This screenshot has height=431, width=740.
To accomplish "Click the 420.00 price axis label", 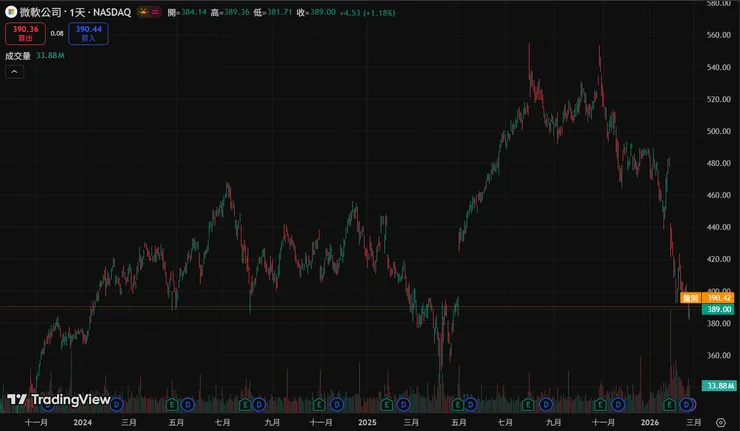I will [x=719, y=259].
